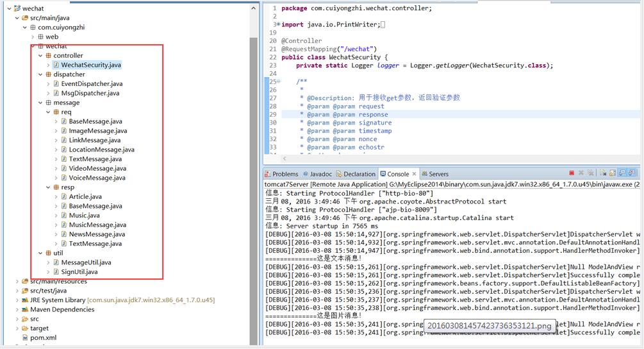Image resolution: width=644 pixels, height=349 pixels.
Task: Expand the Maven Dependencies node
Action: tap(17, 309)
